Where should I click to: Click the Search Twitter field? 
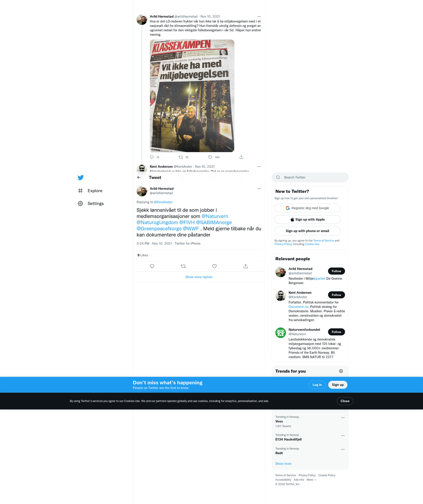click(x=310, y=177)
